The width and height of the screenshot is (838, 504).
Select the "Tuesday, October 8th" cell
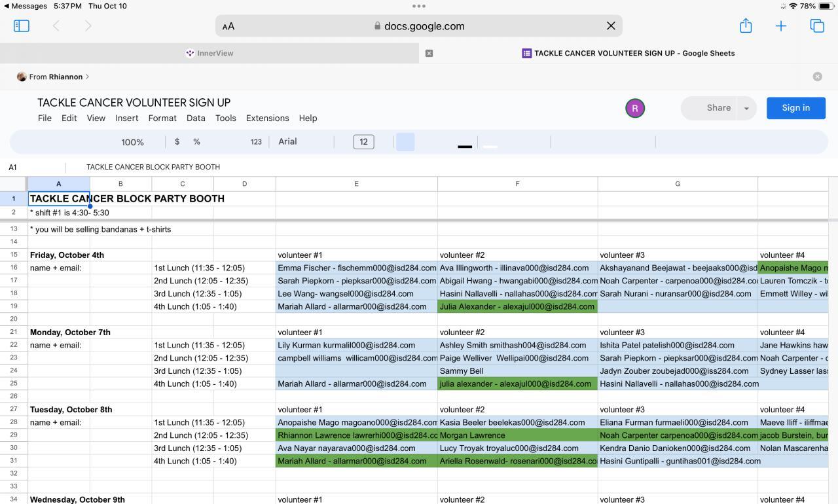coord(58,409)
